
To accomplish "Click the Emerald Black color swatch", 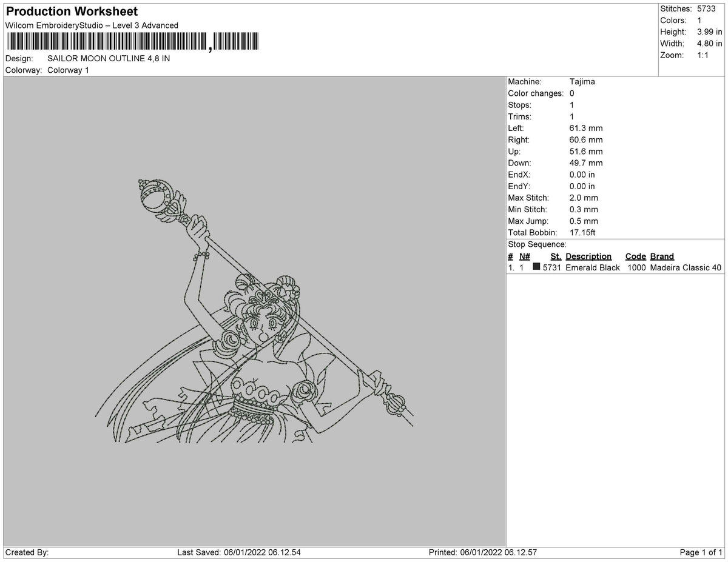I will [536, 267].
